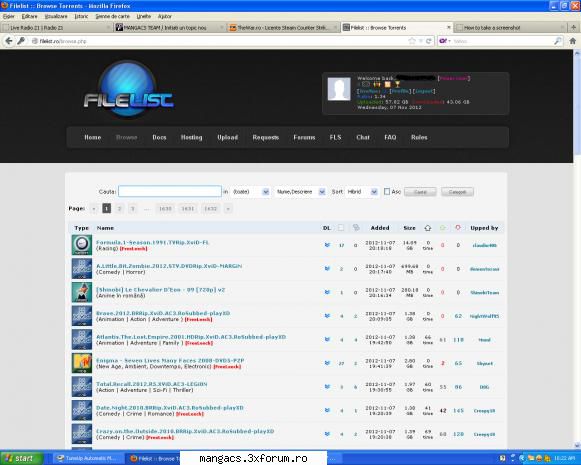Click the Firefox address bar
This screenshot has height=465, width=581.
pos(219,41)
